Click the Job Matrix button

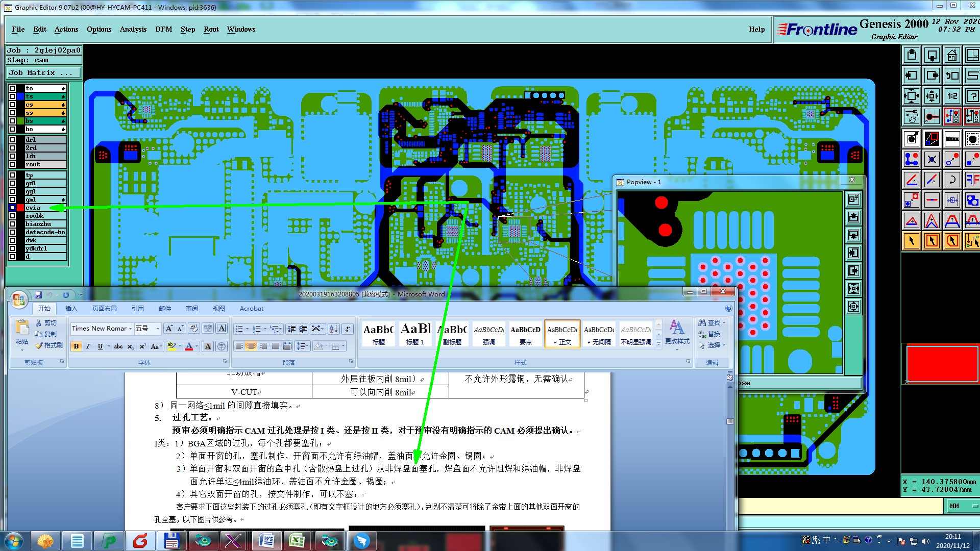coord(43,72)
